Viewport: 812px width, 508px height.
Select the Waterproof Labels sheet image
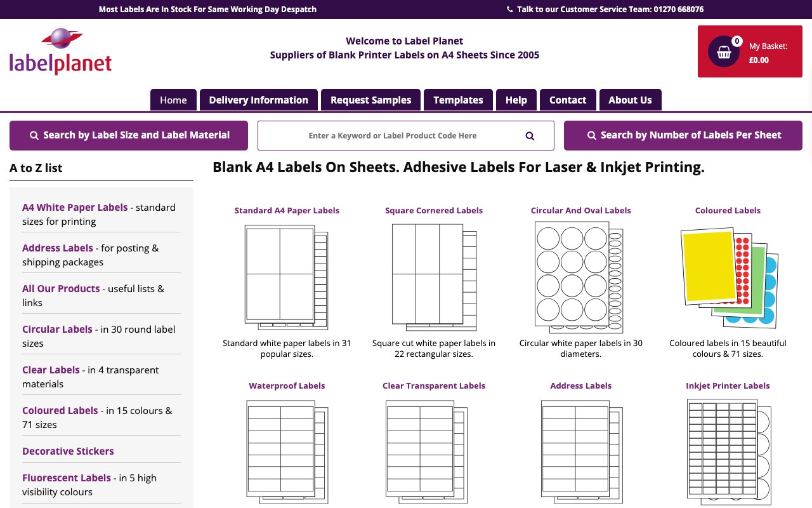point(287,452)
